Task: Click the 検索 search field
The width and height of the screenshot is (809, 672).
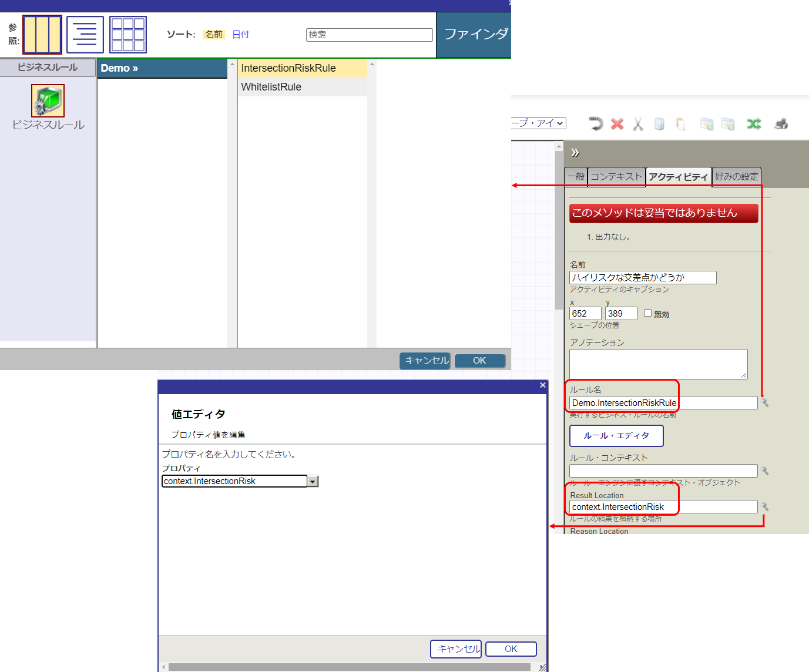Action: click(x=369, y=35)
